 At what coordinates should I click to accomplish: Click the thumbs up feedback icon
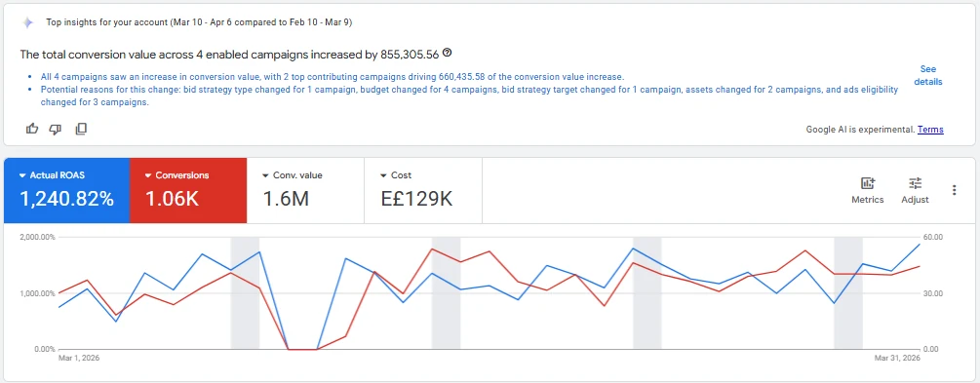click(32, 130)
